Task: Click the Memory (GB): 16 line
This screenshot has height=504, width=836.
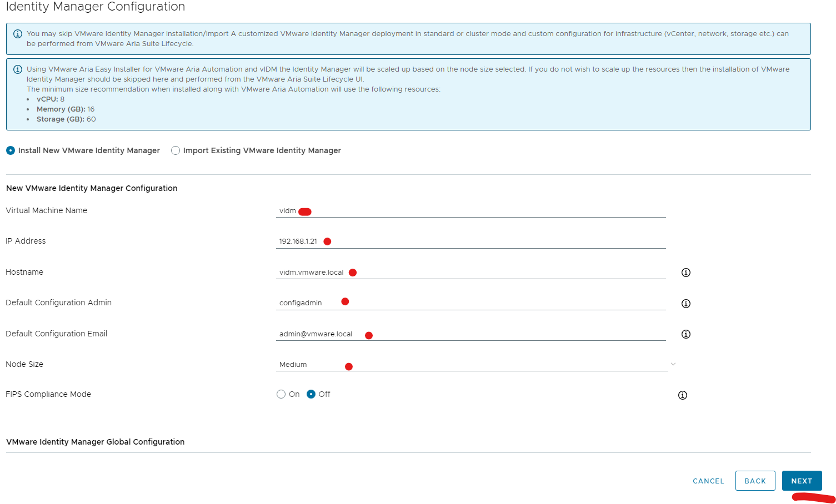Action: [66, 109]
